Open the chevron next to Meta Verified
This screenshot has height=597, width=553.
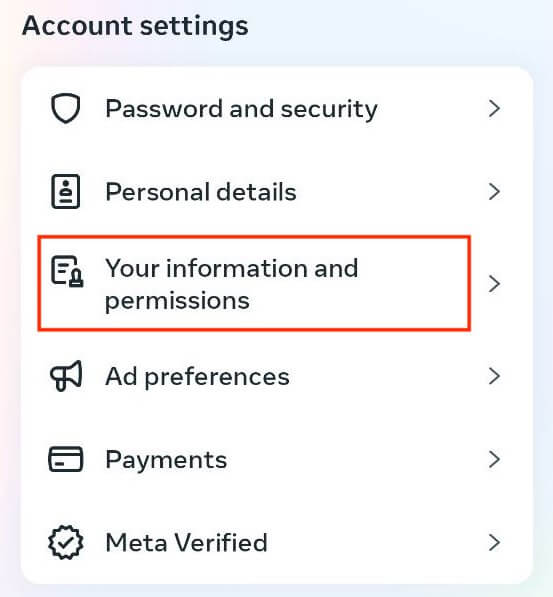point(494,543)
